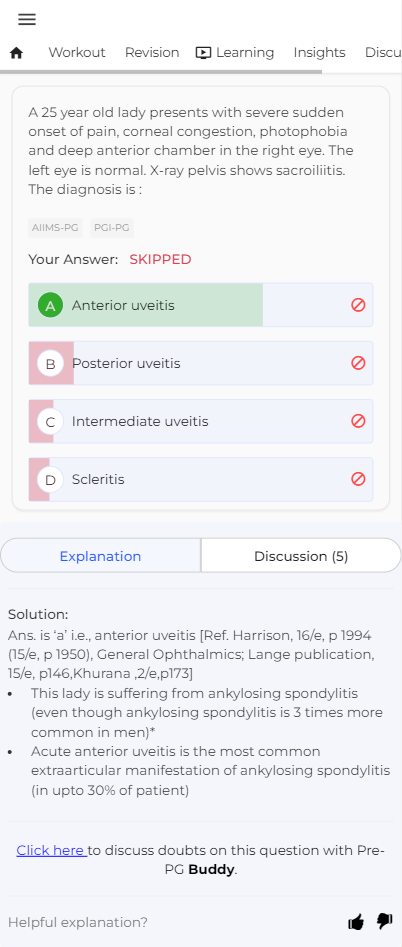Click the strike-out icon for Intermediate uveitis
The image size is (402, 947).
[x=358, y=421]
